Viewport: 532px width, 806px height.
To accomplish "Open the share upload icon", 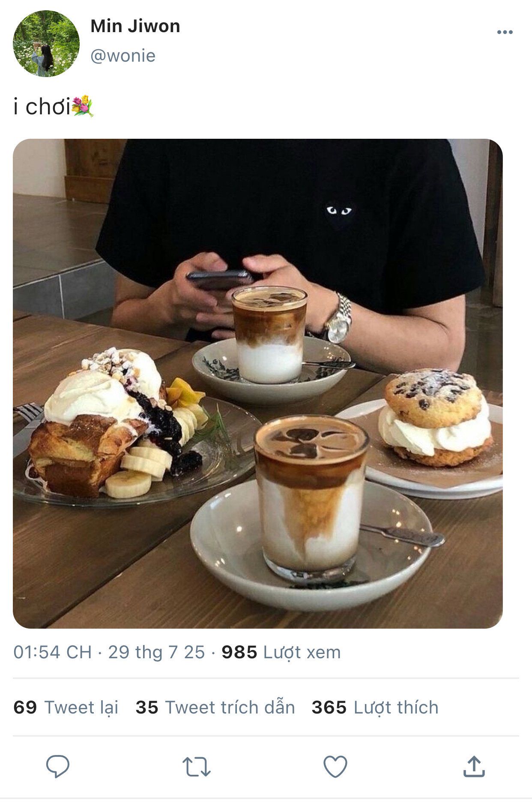I will point(474,766).
